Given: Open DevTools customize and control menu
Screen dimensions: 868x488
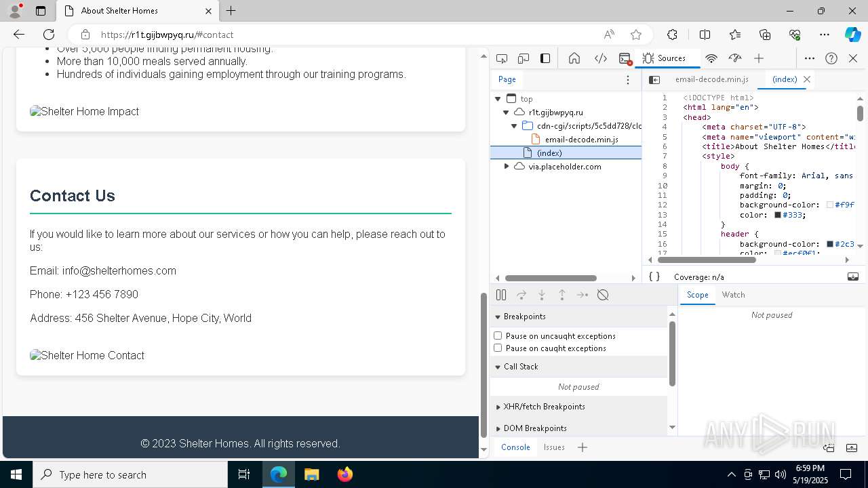Looking at the screenshot, I should 810,58.
